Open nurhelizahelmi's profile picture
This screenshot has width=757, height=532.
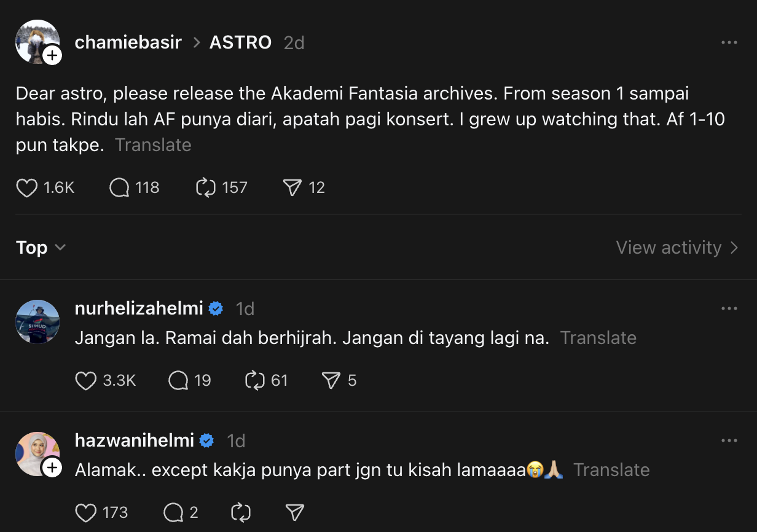point(37,321)
